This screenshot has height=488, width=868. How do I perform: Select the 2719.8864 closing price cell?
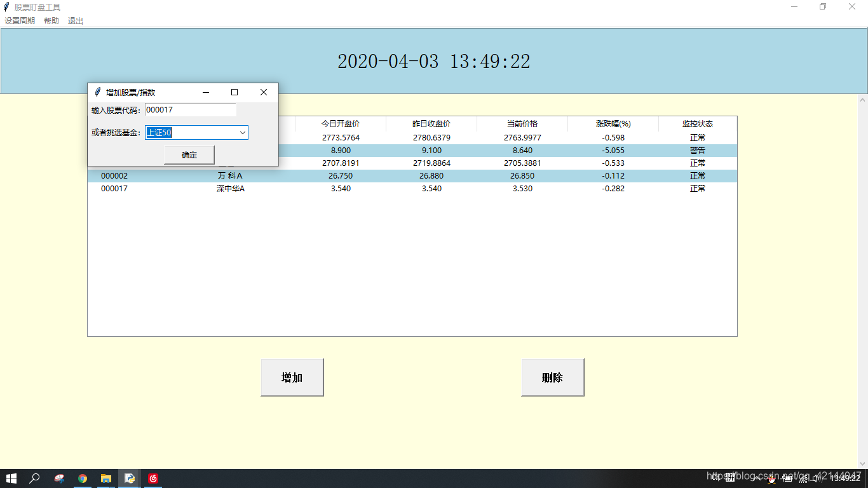[x=431, y=163]
